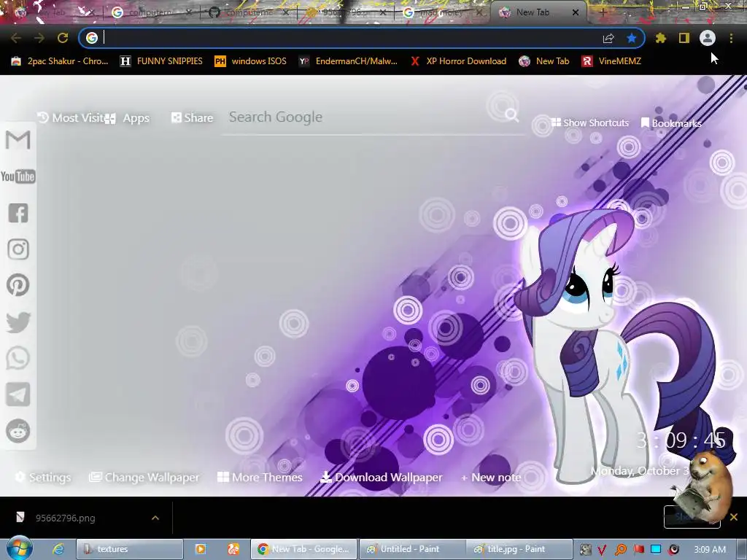Click the Windows Start orb
Screen dimensions: 747x560
pyautogui.click(x=19, y=548)
